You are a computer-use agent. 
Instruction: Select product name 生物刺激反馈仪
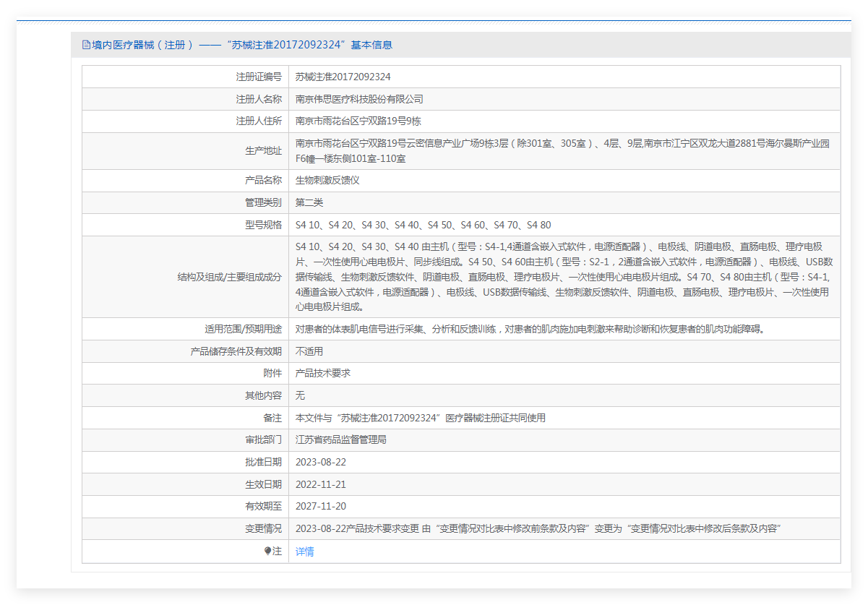click(x=327, y=181)
